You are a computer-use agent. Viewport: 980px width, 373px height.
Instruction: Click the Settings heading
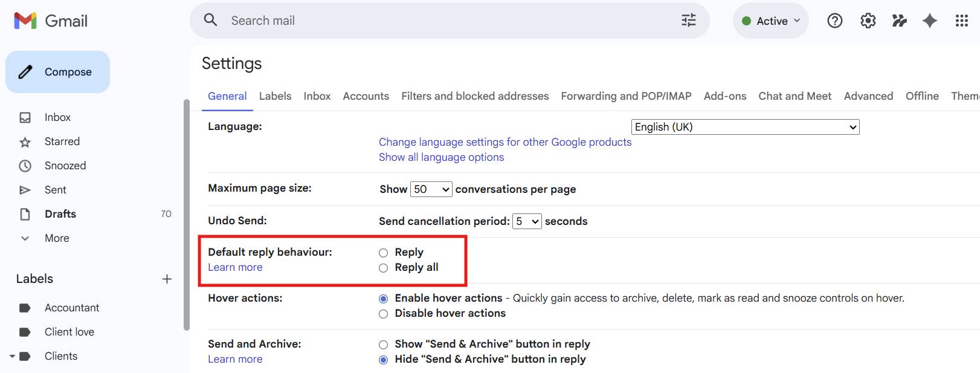[x=231, y=63]
